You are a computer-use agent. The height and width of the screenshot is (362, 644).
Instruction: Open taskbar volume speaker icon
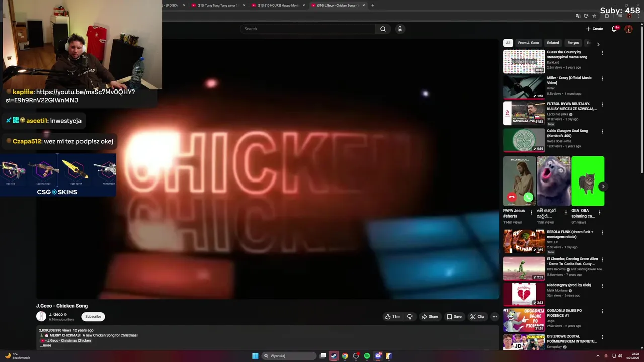click(x=620, y=356)
